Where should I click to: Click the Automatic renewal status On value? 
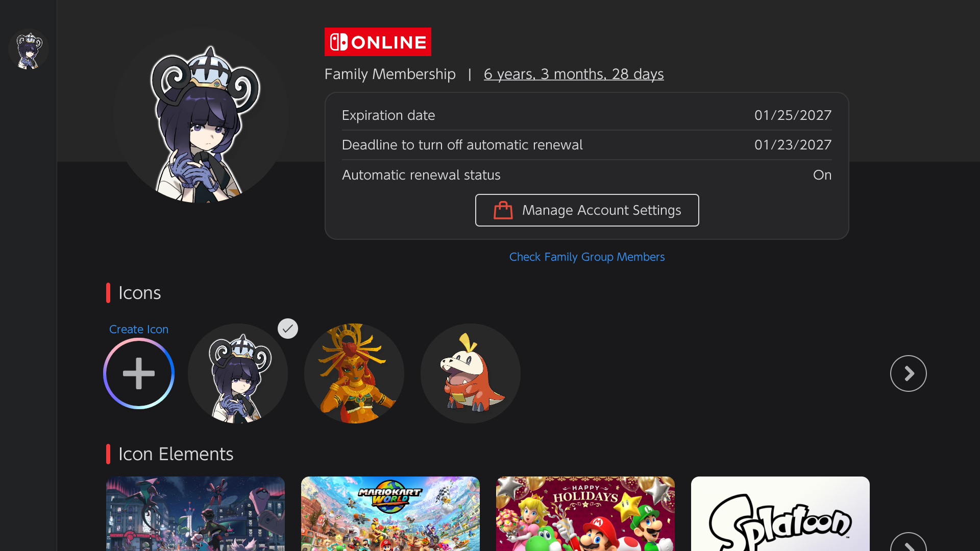coord(822,175)
